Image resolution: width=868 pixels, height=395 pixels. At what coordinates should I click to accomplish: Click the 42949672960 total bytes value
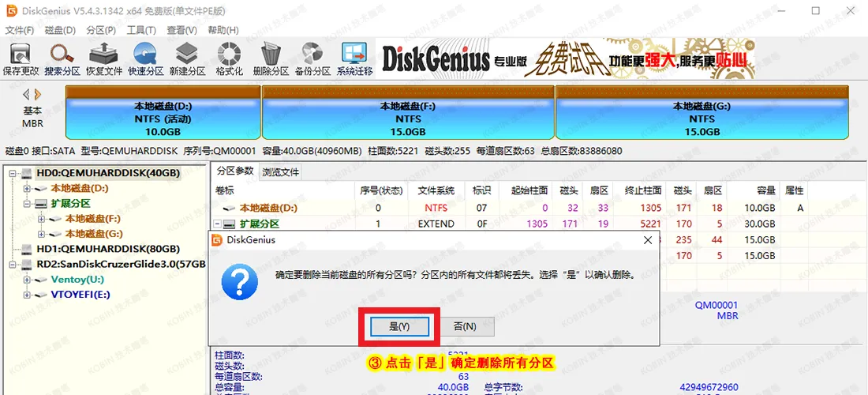709,386
